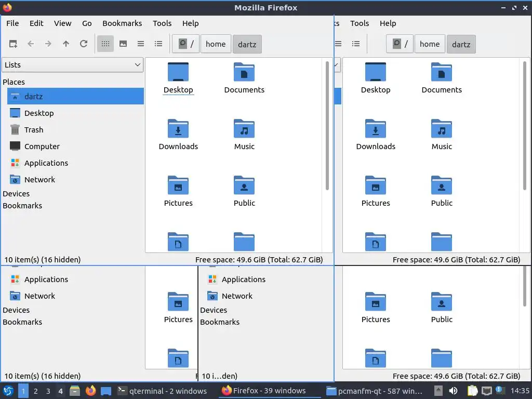This screenshot has width=532, height=399.
Task: Select the Public folder in upper-right window
Action: tap(442, 192)
